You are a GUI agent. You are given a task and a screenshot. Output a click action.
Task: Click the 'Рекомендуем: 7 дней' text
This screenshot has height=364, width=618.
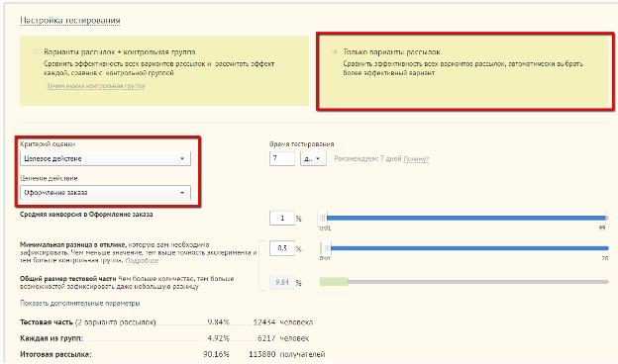(367, 158)
